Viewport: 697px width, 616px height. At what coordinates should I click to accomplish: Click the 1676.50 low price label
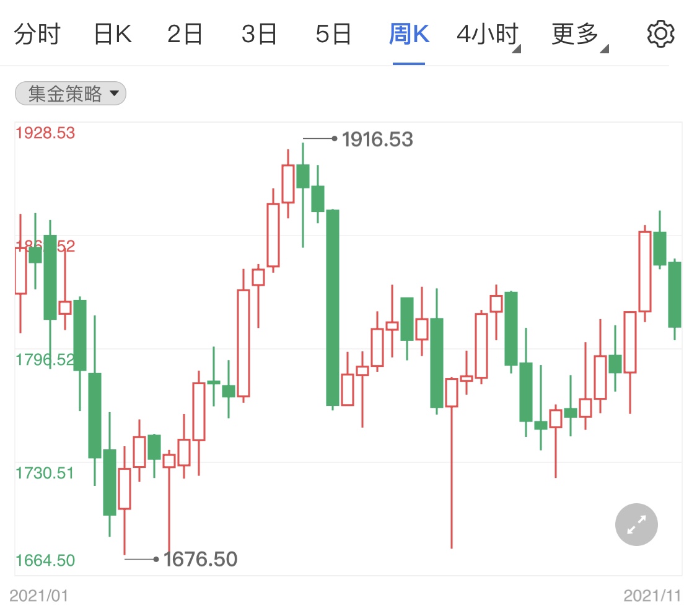point(199,558)
